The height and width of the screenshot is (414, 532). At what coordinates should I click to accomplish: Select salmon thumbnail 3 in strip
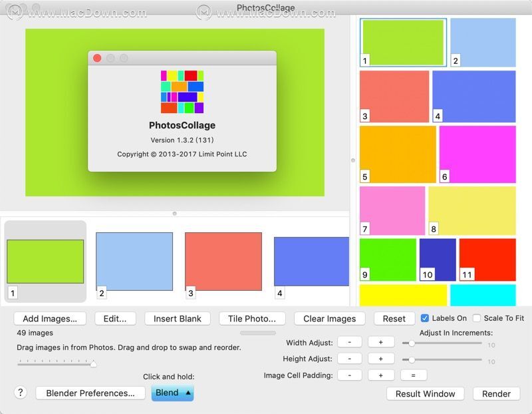tap(223, 262)
